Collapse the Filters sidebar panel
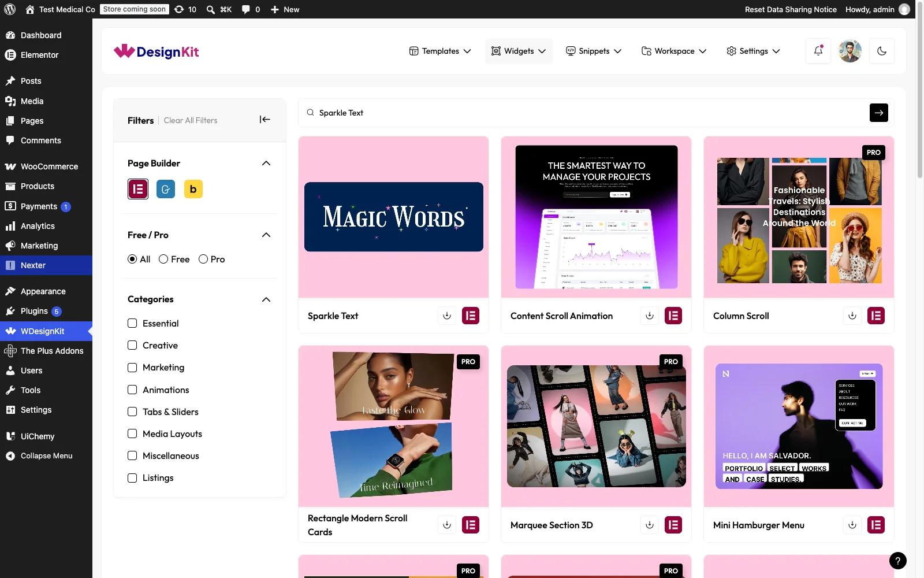924x578 pixels. tap(265, 120)
